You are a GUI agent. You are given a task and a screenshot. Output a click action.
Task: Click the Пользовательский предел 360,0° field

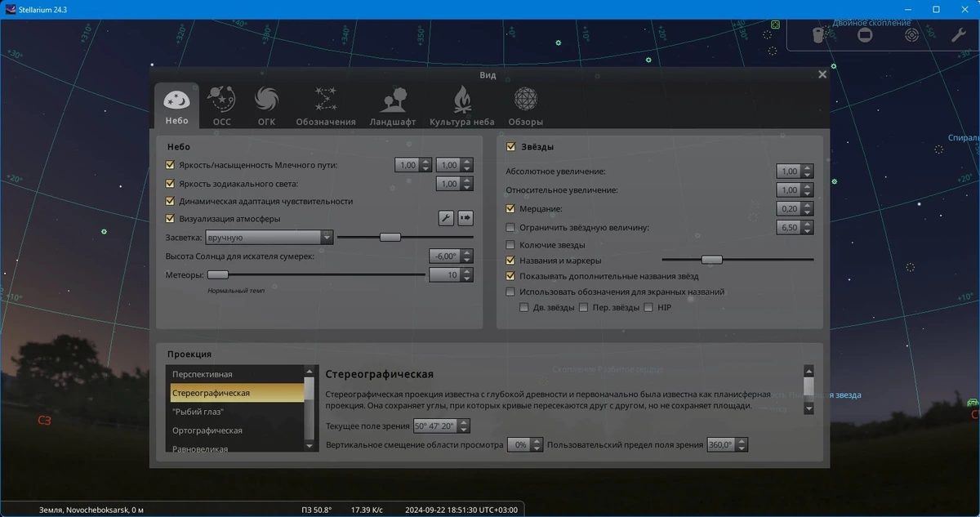(x=721, y=445)
